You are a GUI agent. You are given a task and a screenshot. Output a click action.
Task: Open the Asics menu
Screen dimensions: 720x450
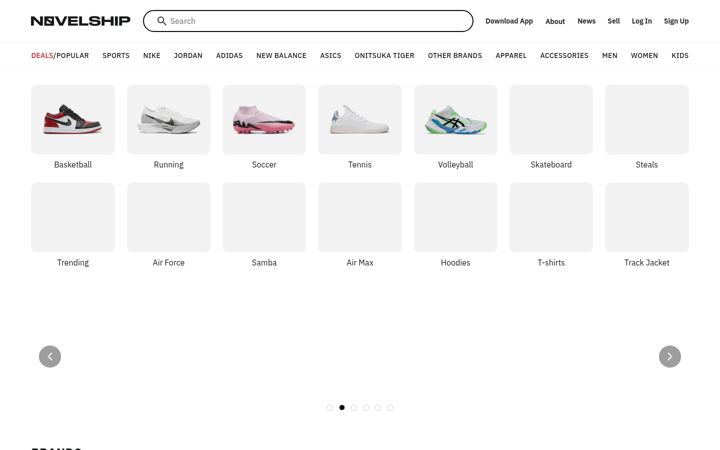pos(330,56)
